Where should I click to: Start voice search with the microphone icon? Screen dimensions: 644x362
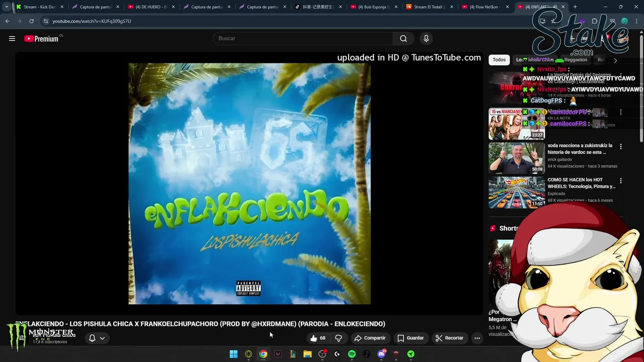point(426,38)
